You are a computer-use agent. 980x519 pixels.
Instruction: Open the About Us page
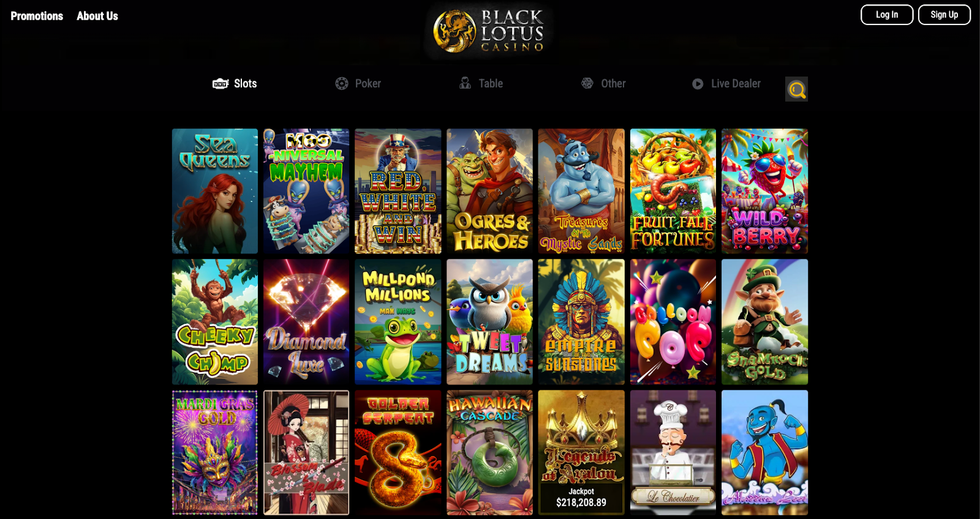click(97, 16)
